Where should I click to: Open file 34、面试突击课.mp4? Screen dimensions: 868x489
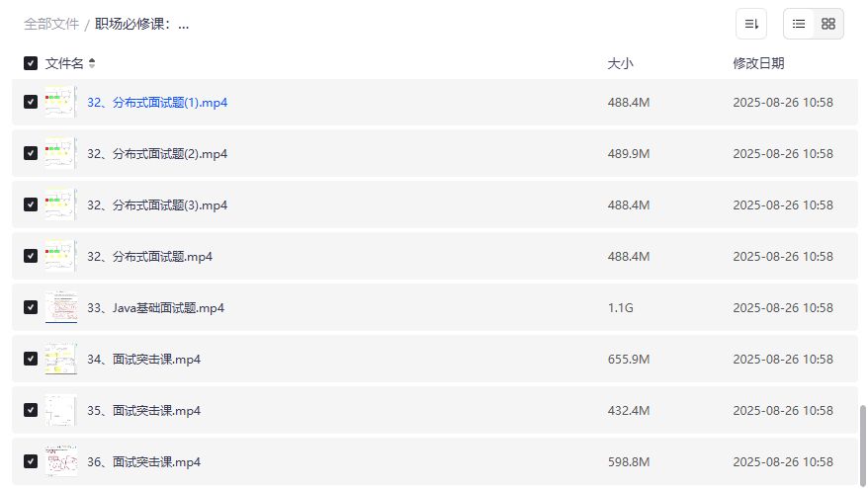point(144,360)
